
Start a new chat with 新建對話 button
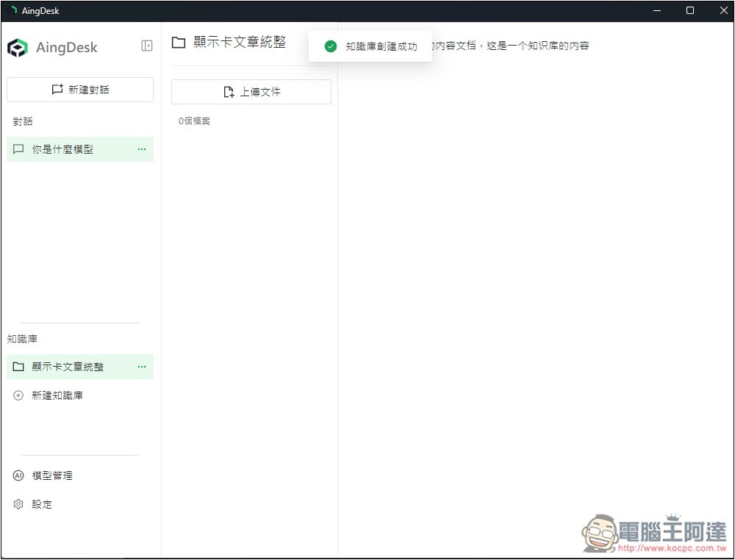(x=80, y=90)
